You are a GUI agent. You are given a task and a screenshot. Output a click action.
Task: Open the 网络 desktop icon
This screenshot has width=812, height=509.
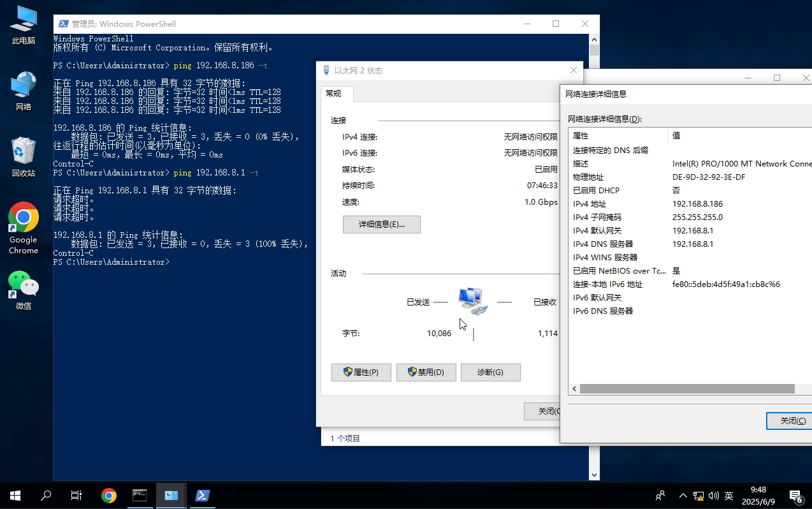click(x=24, y=91)
